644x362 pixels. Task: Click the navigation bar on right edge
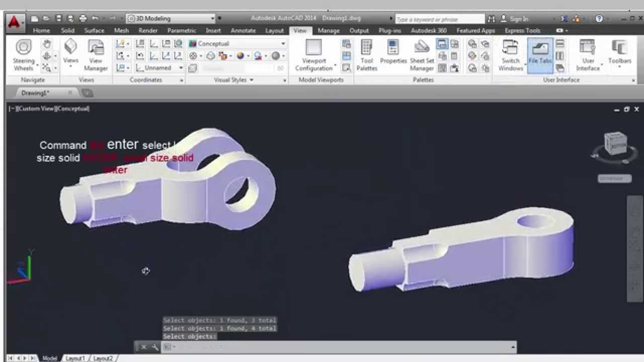pyautogui.click(x=635, y=249)
